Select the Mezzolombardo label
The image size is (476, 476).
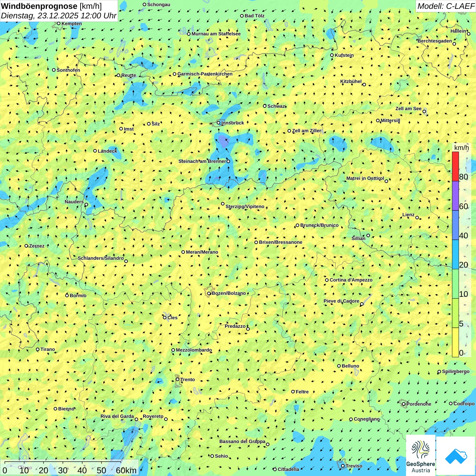[194, 350]
